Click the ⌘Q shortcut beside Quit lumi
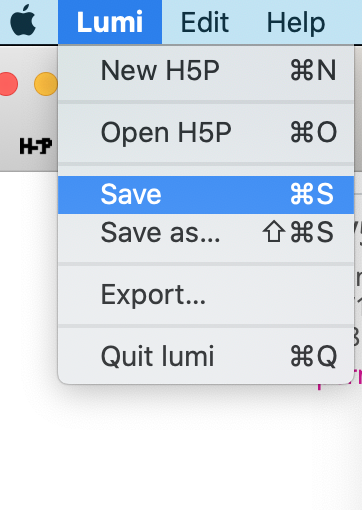This screenshot has height=510, width=362. [313, 357]
